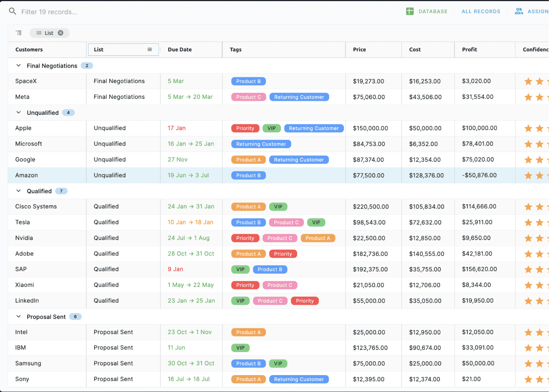This screenshot has width=549, height=392.
Task: Click Product A tag on Google row
Action: [x=248, y=160]
